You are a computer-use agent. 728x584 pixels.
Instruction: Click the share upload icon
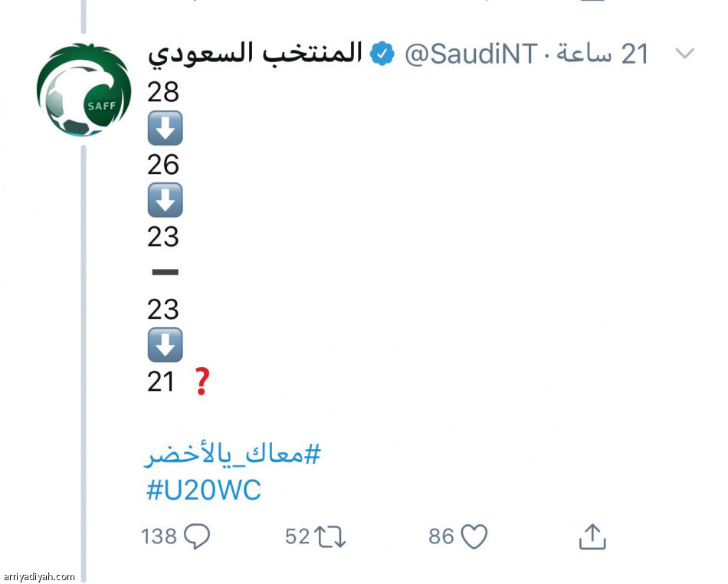click(x=591, y=537)
